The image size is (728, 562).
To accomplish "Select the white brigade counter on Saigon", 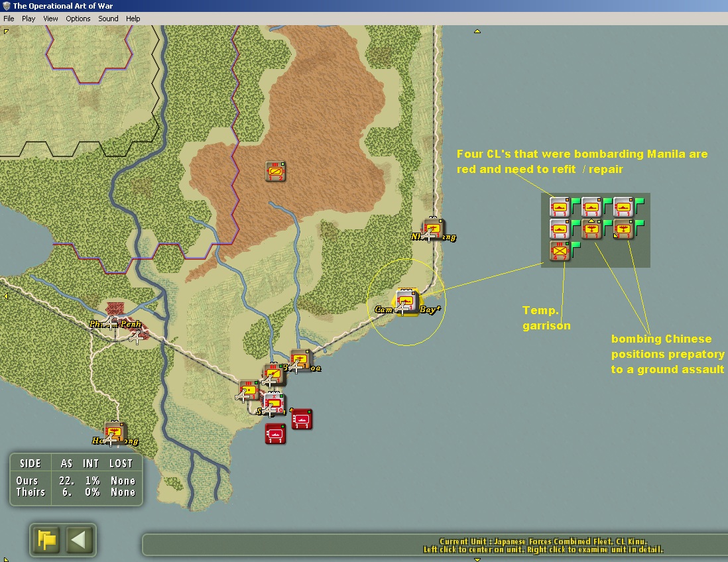I will (274, 404).
